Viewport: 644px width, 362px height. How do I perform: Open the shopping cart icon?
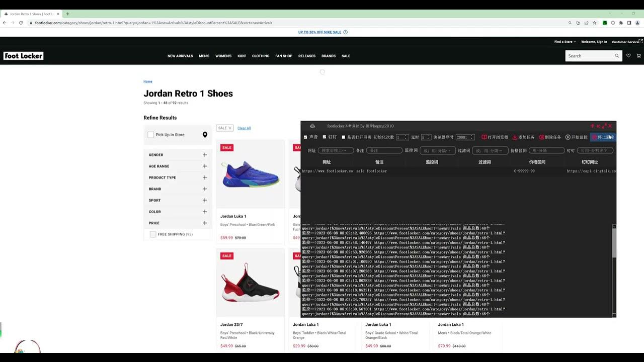click(x=639, y=56)
